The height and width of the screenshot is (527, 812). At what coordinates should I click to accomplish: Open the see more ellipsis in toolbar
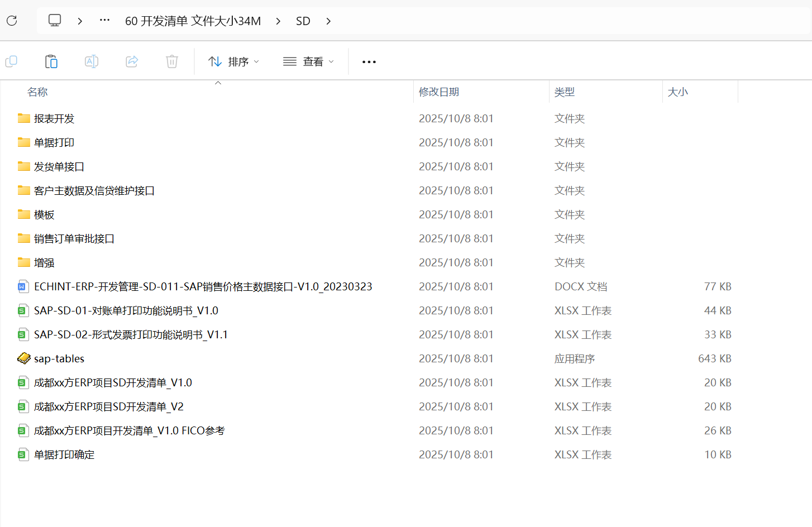(x=369, y=62)
